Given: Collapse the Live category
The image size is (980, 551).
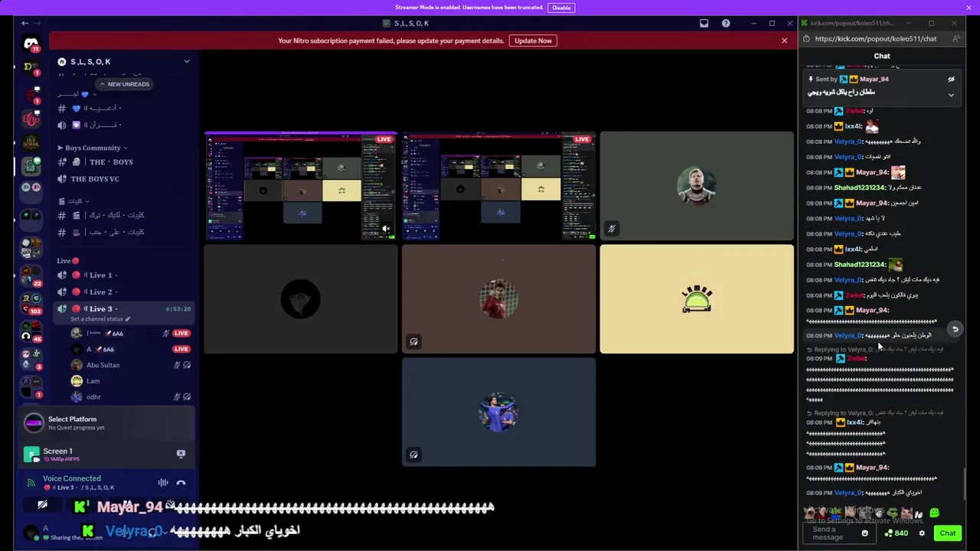Looking at the screenshot, I should coord(67,261).
